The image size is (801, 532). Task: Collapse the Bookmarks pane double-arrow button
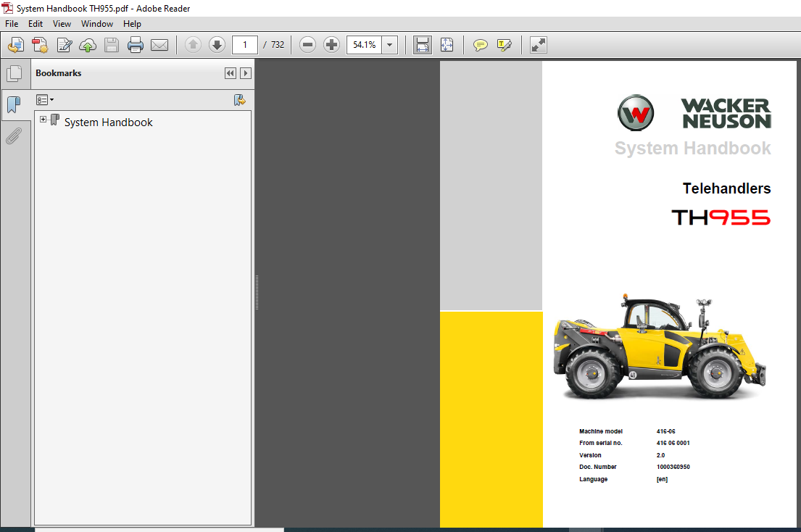[231, 73]
